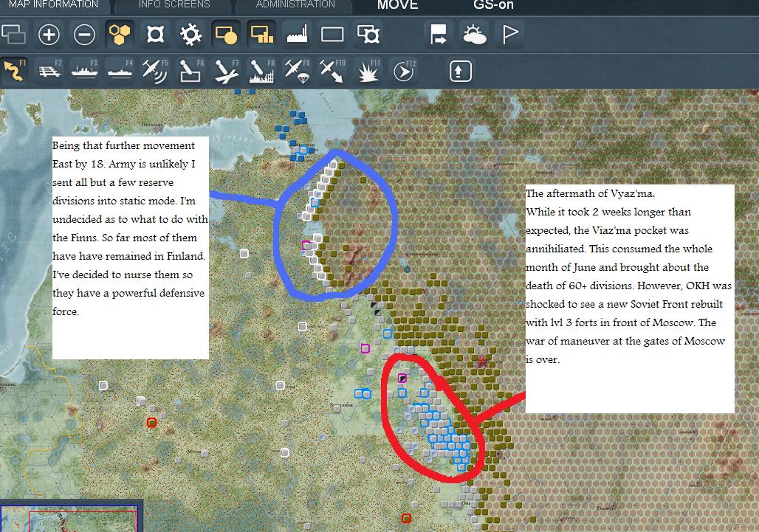This screenshot has width=759, height=532.
Task: Click the MOVE mode label
Action: point(397,5)
